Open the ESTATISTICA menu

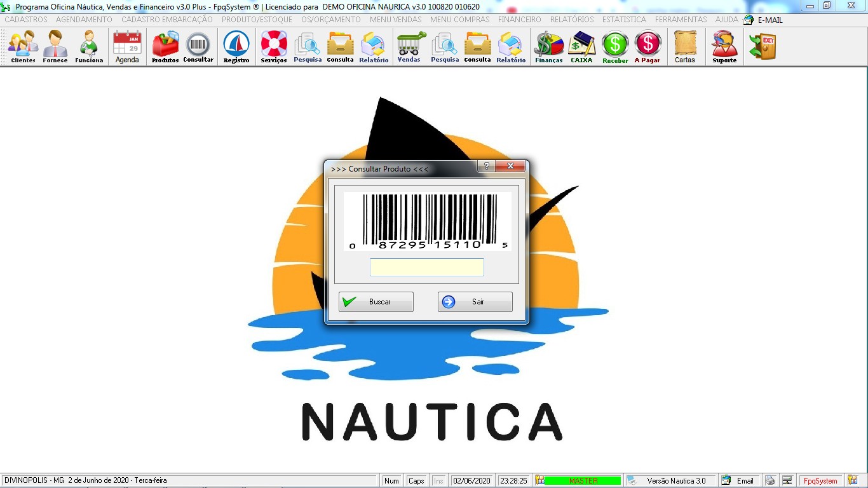click(625, 20)
